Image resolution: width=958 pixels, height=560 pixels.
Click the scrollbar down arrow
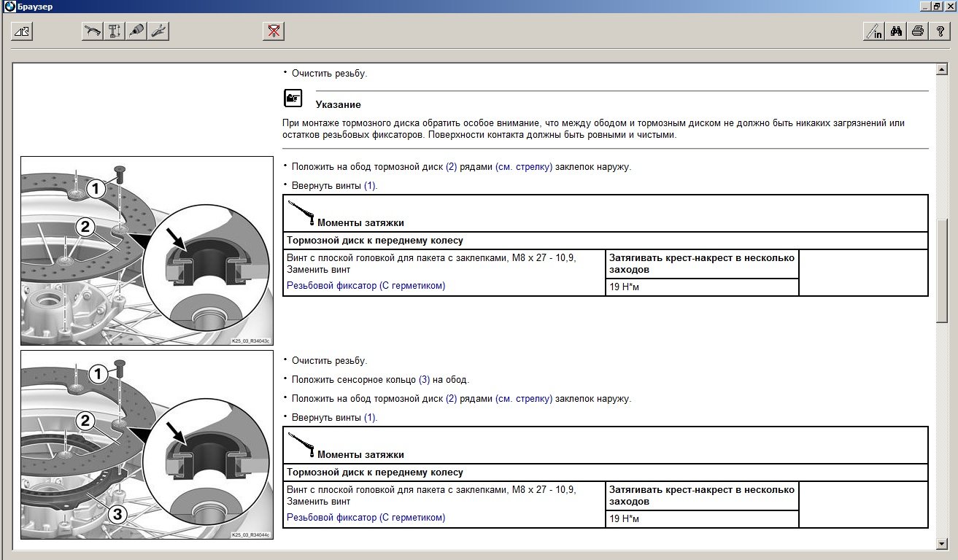[941, 544]
